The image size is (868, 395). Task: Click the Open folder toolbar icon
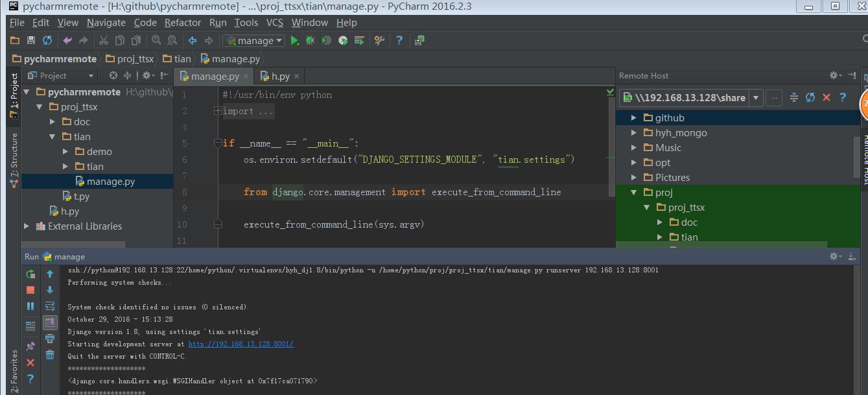tap(15, 40)
